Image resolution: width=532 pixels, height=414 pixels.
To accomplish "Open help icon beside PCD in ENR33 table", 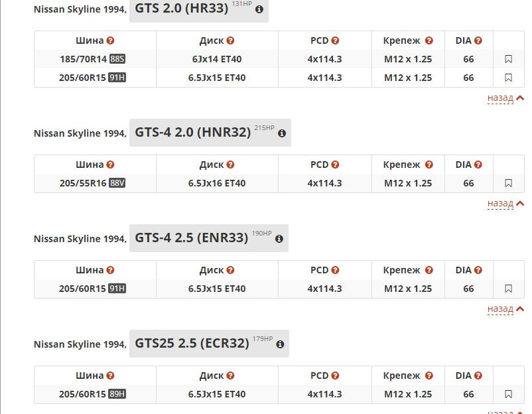I will [335, 271].
